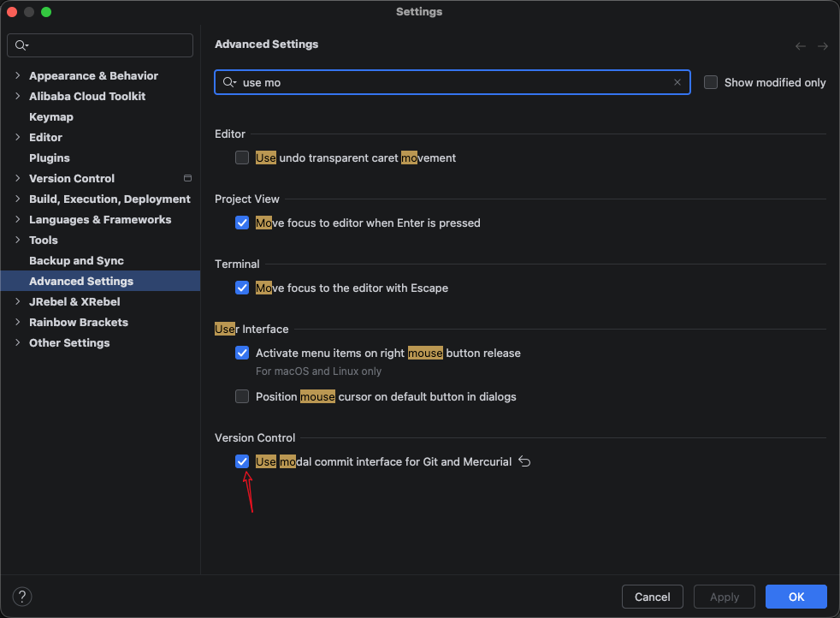The image size is (840, 618).
Task: Click the search magnifier in the sidebar field
Action: (x=21, y=45)
